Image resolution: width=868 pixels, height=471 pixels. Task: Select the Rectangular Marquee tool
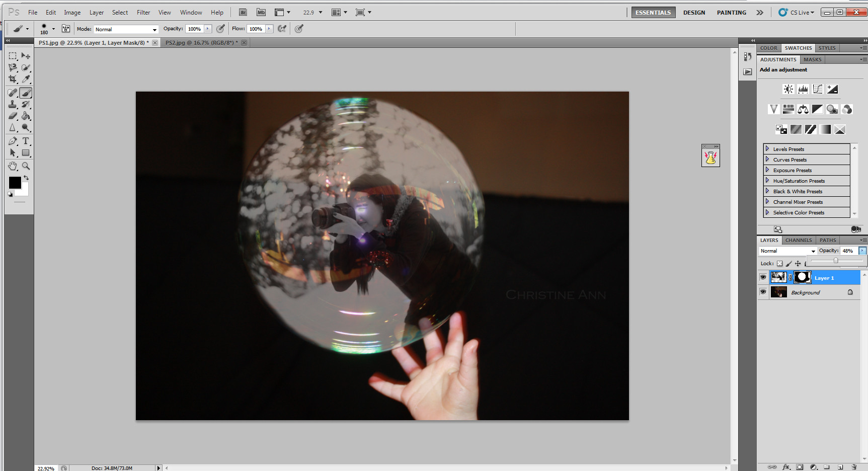tap(13, 56)
